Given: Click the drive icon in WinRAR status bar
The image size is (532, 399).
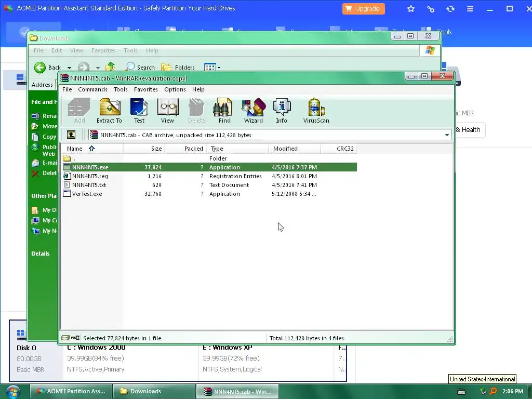Looking at the screenshot, I should click(65, 338).
